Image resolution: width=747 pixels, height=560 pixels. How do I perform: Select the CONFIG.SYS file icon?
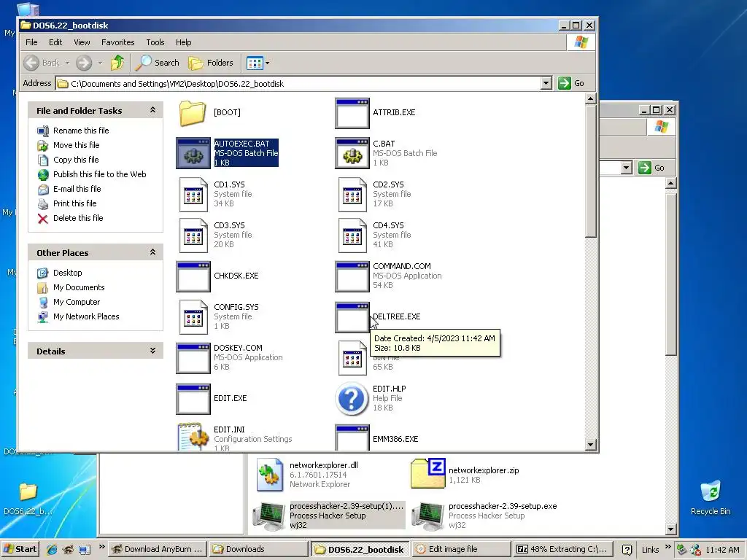(x=193, y=317)
